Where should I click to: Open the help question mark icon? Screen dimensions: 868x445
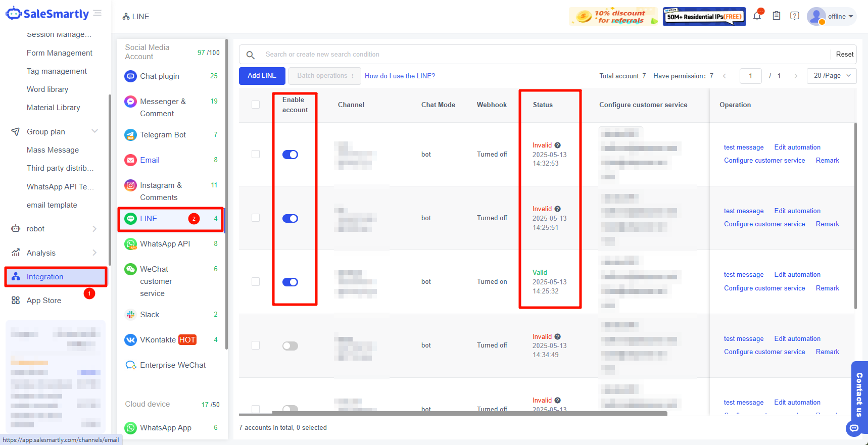click(795, 16)
